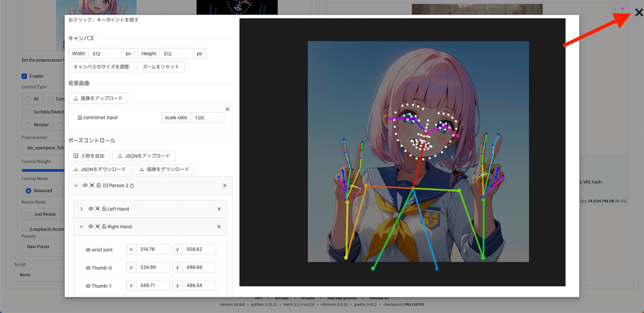Image resolution: width=644 pixels, height=313 pixels.
Task: Flip Person 2 with the mirror icon
Action: (105, 185)
